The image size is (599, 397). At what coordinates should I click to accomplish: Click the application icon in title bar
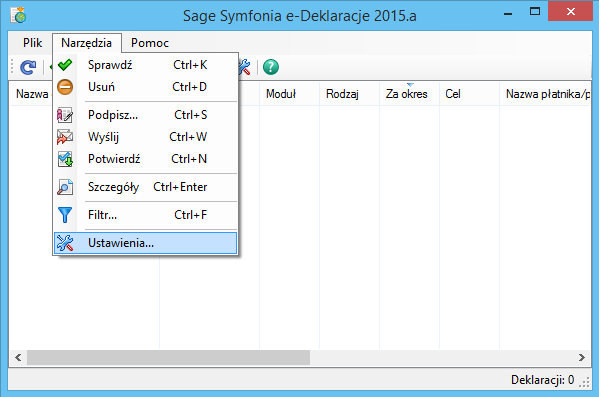(18, 15)
